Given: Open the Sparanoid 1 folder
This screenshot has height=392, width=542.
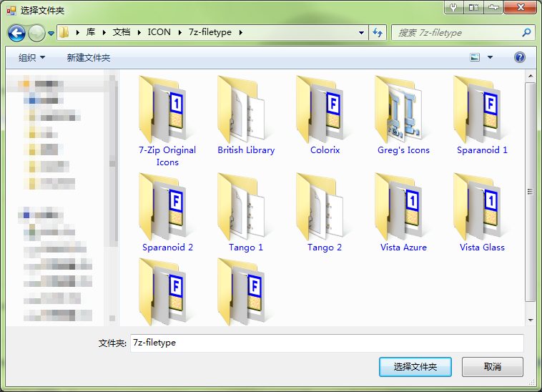Looking at the screenshot, I should tap(482, 115).
